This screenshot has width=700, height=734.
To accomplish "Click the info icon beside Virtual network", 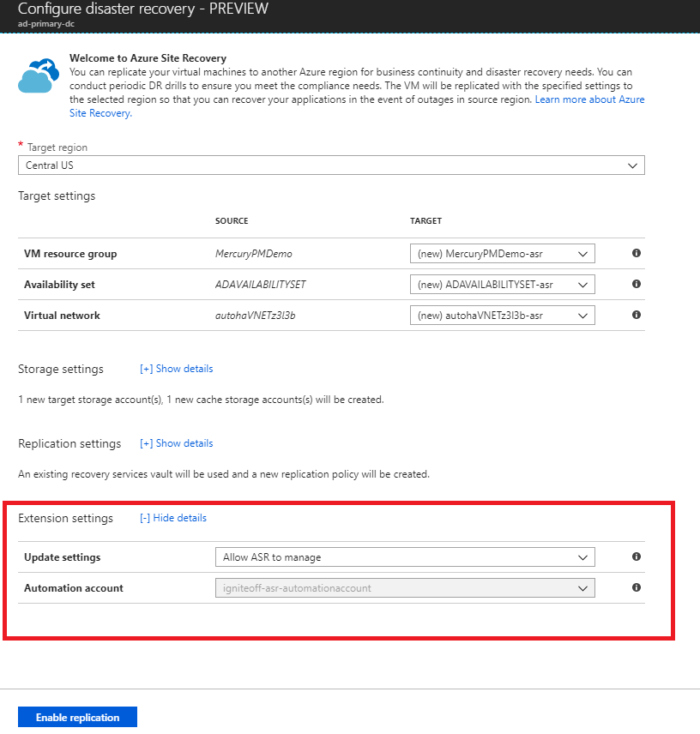I will pos(637,315).
